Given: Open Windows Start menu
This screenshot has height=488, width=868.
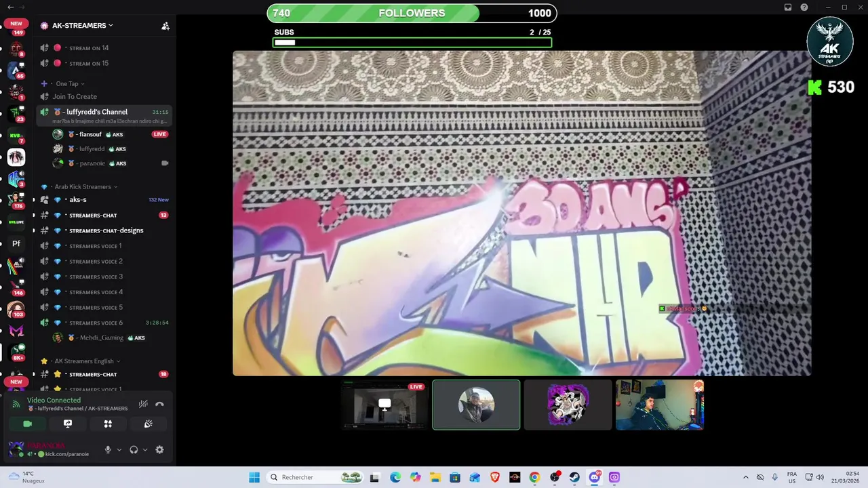Looking at the screenshot, I should [x=254, y=477].
